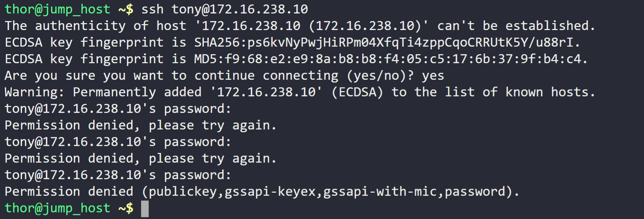
Task: Click the third password prompt line
Action: click(118, 175)
